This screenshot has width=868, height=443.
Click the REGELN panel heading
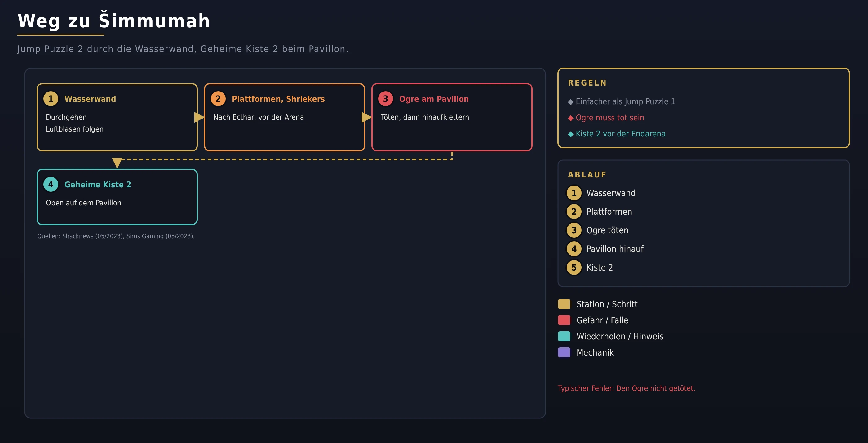point(587,83)
